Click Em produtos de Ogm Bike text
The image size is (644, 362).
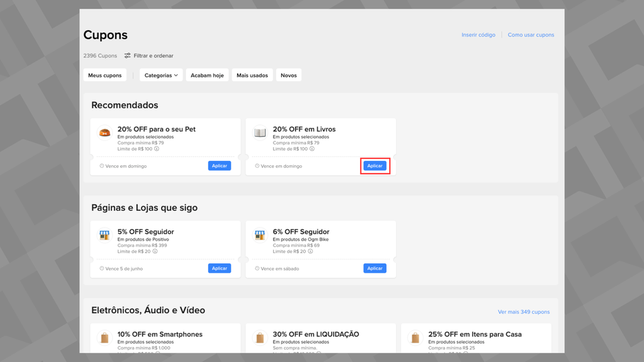(301, 239)
